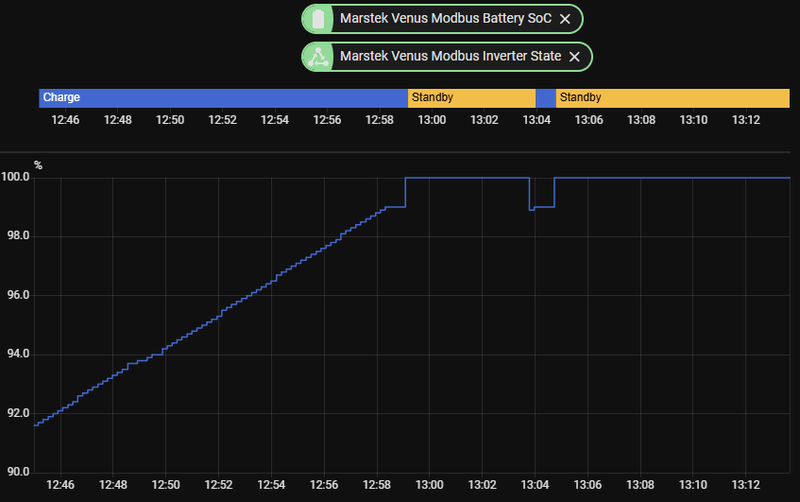Click the blue Charge state bar

(x=223, y=98)
